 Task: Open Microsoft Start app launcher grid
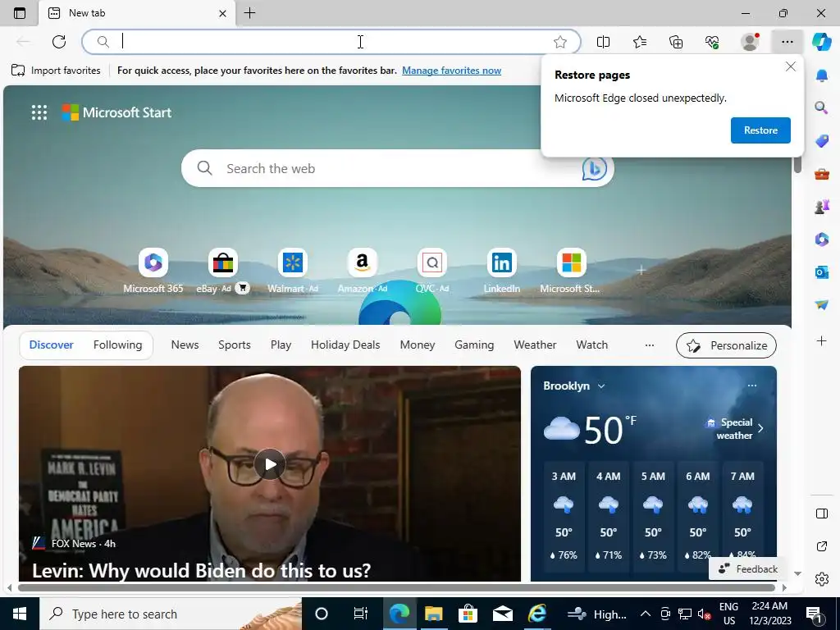39,112
